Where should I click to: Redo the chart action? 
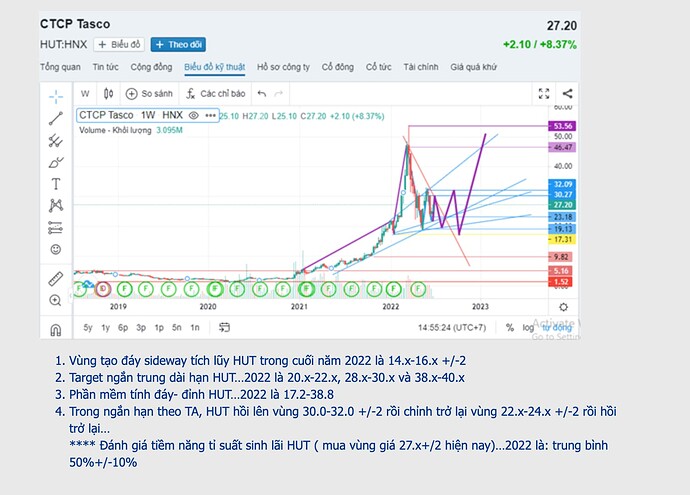pos(279,94)
